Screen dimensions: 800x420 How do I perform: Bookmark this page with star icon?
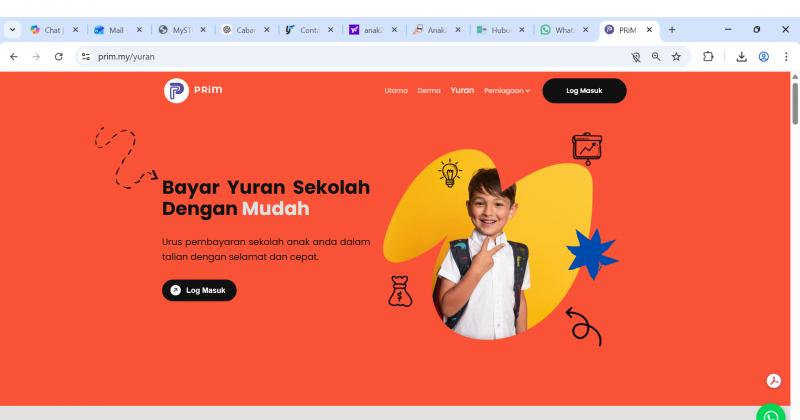(676, 57)
